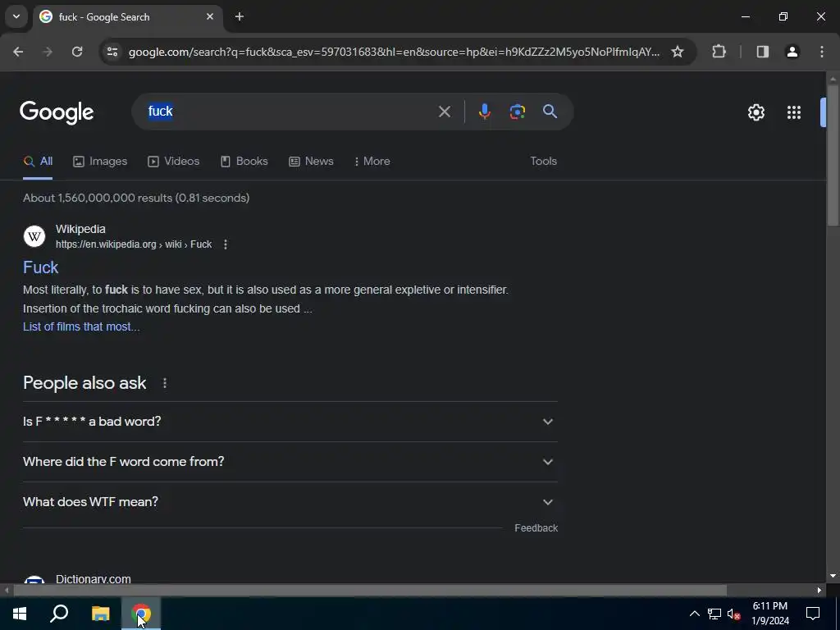This screenshot has width=840, height=630.
Task: Click the Chrome back arrow
Action: click(18, 52)
